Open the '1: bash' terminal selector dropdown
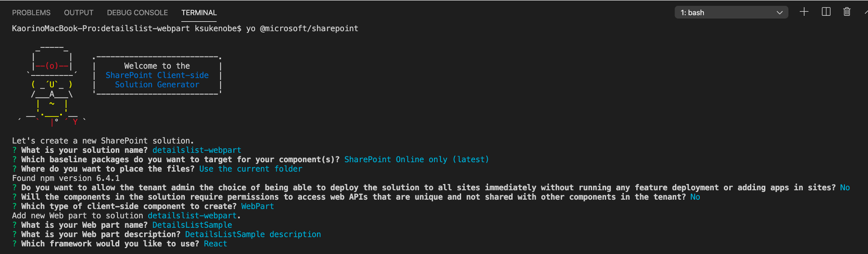 (x=731, y=13)
